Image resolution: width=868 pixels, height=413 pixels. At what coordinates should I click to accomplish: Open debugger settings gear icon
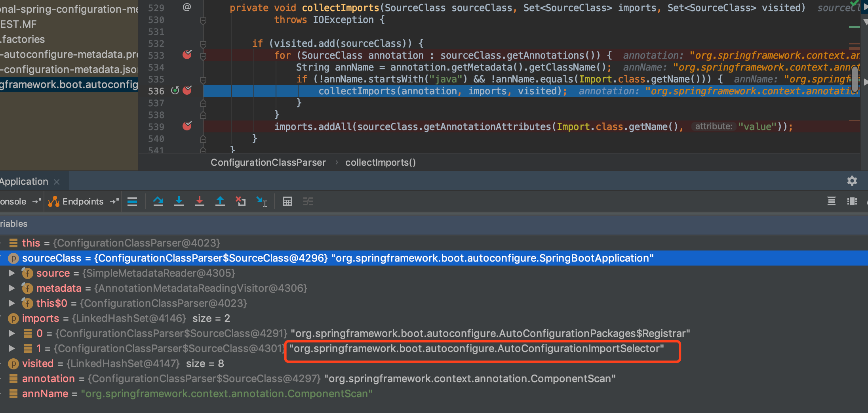coord(852,181)
